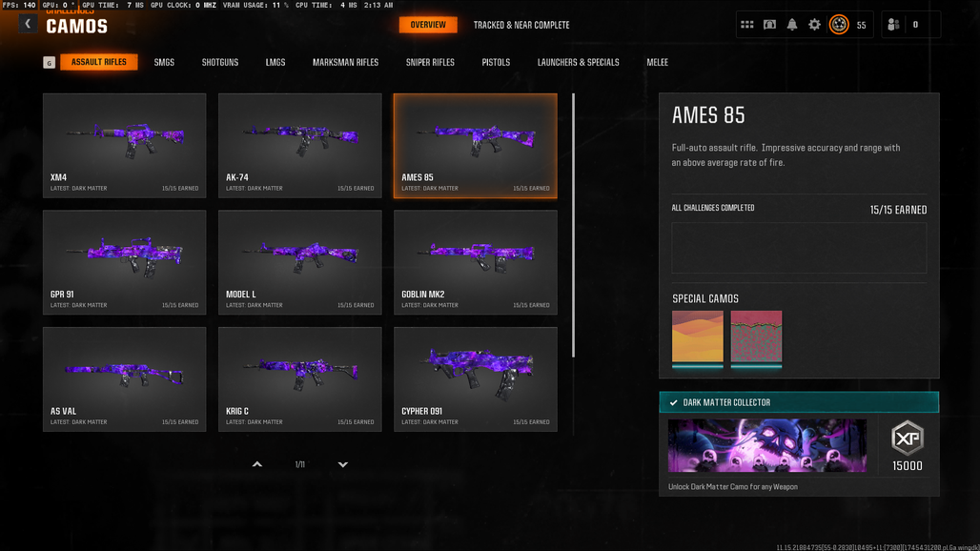Select the GPR 91 weapon card
Screen dimensions: 980x551
[124, 262]
